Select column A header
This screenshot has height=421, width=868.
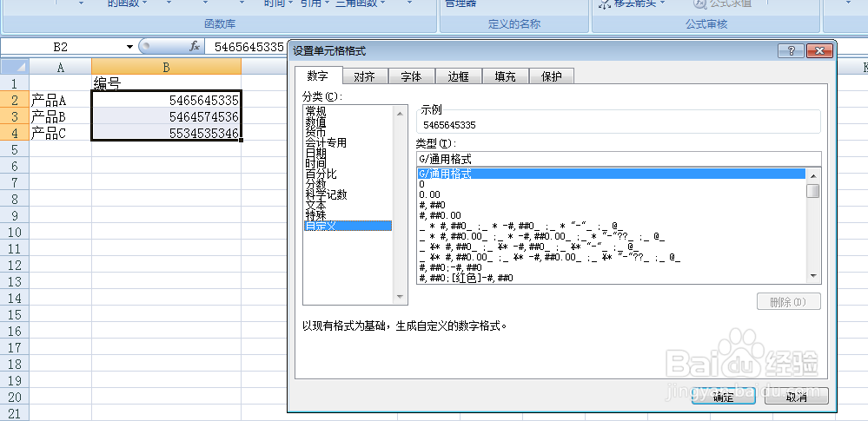click(x=60, y=67)
